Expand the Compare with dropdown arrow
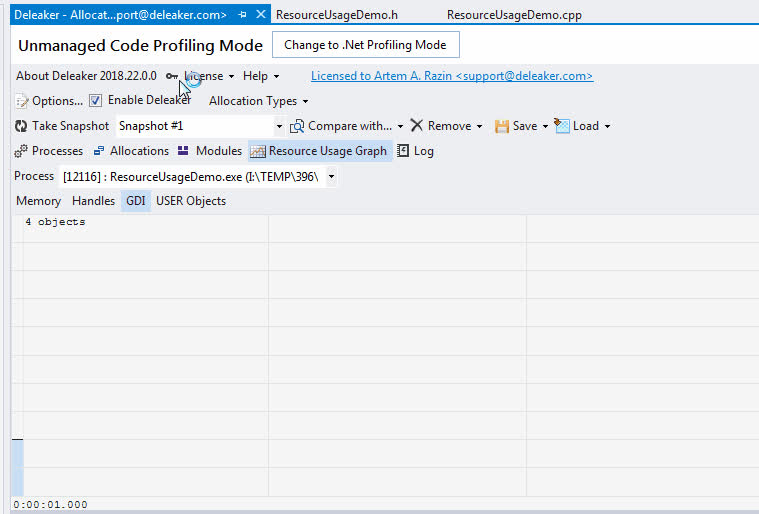This screenshot has width=759, height=514. coord(400,126)
